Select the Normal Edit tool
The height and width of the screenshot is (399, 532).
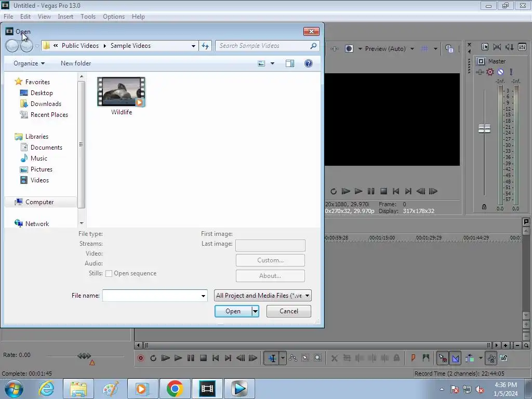click(272, 358)
